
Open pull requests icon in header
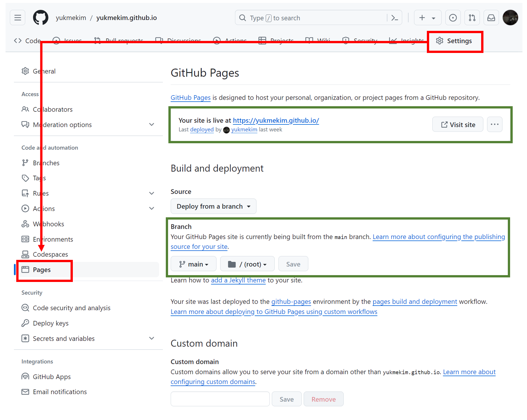(472, 18)
